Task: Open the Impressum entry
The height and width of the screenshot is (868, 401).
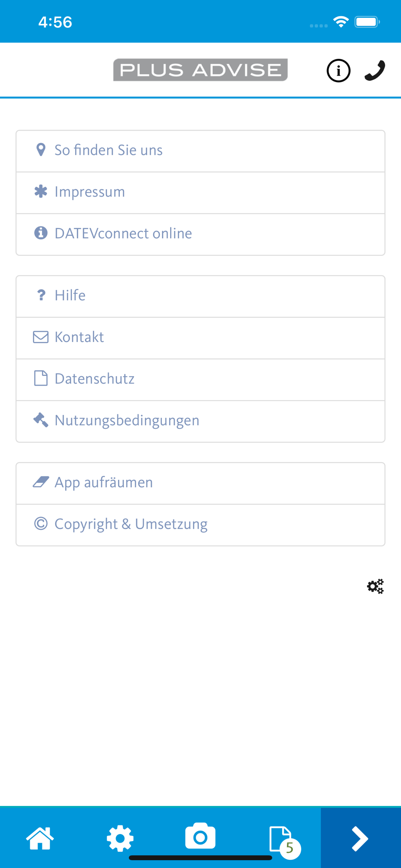Action: (200, 193)
